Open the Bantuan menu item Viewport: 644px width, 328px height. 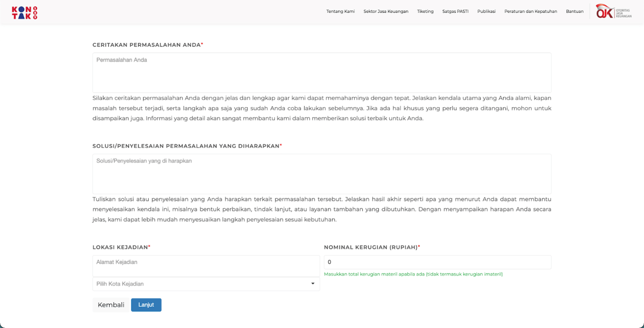574,11
